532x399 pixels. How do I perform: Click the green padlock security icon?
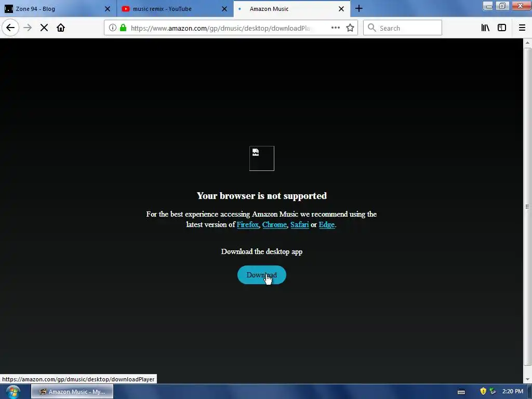click(x=123, y=28)
